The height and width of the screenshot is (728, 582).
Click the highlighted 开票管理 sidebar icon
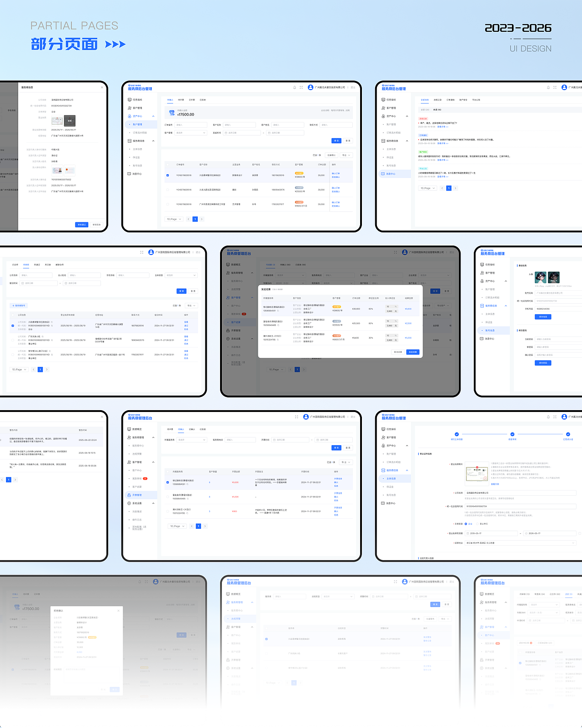click(x=129, y=495)
